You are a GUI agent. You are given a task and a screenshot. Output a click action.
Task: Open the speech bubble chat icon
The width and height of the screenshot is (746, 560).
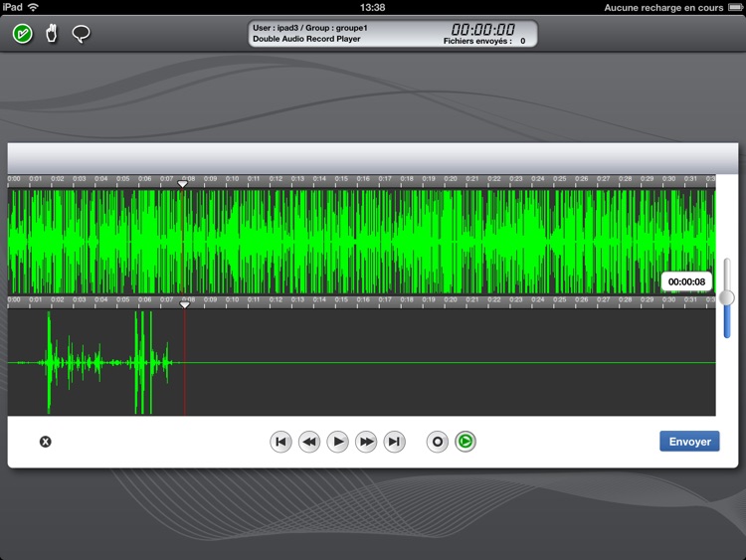81,34
